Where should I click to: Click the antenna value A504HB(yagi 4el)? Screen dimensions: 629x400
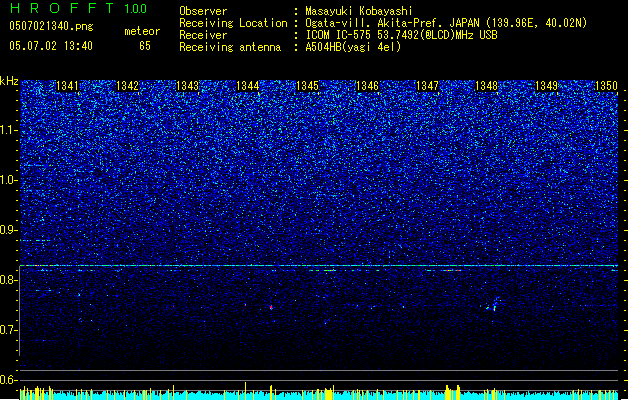353,47
